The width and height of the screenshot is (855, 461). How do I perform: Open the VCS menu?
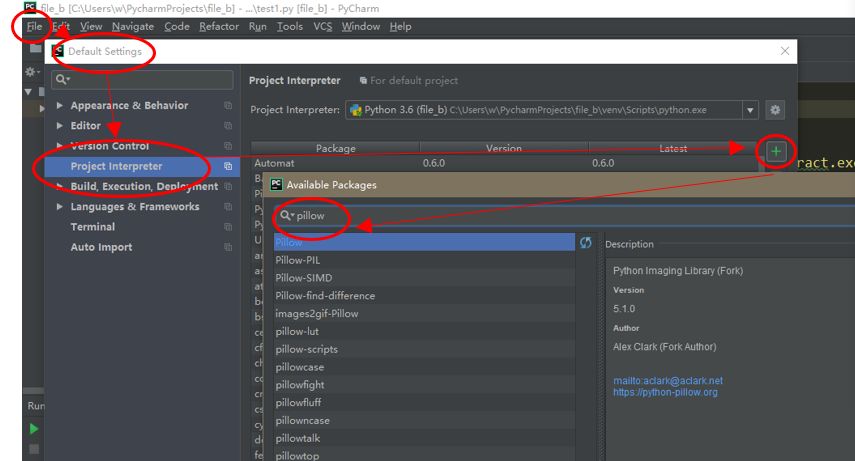pos(322,26)
